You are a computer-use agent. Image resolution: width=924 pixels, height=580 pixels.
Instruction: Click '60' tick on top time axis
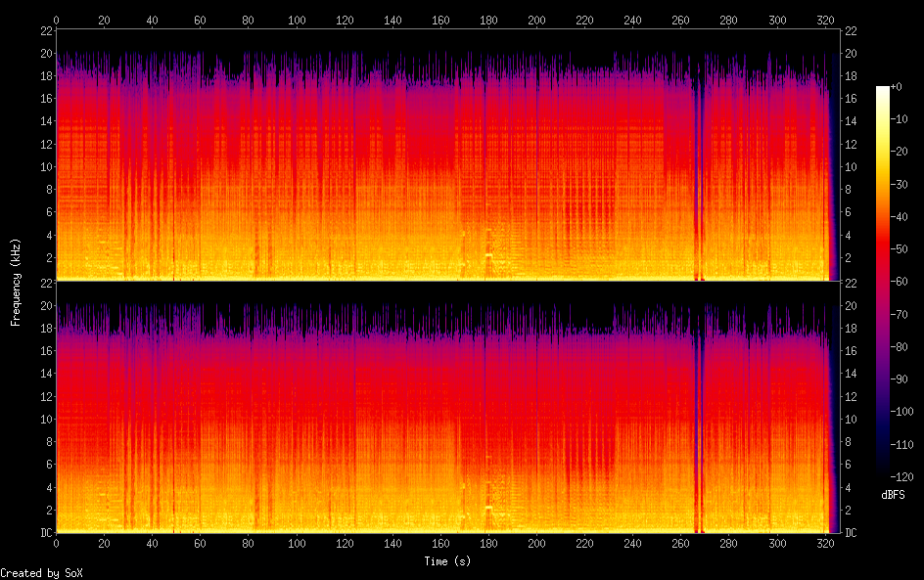point(201,20)
